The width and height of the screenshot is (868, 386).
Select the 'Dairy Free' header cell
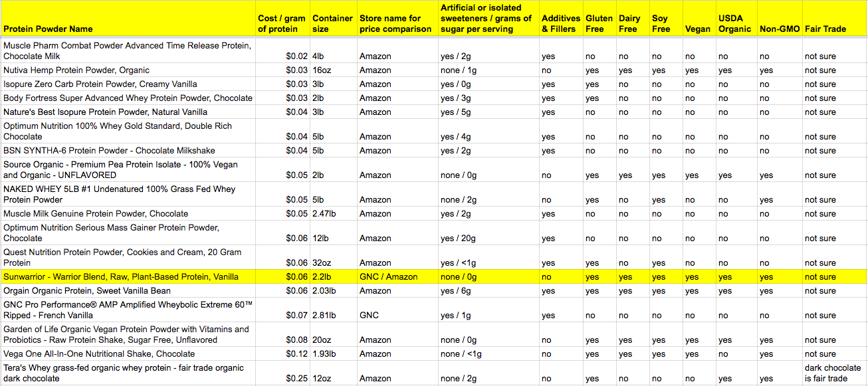(x=633, y=18)
